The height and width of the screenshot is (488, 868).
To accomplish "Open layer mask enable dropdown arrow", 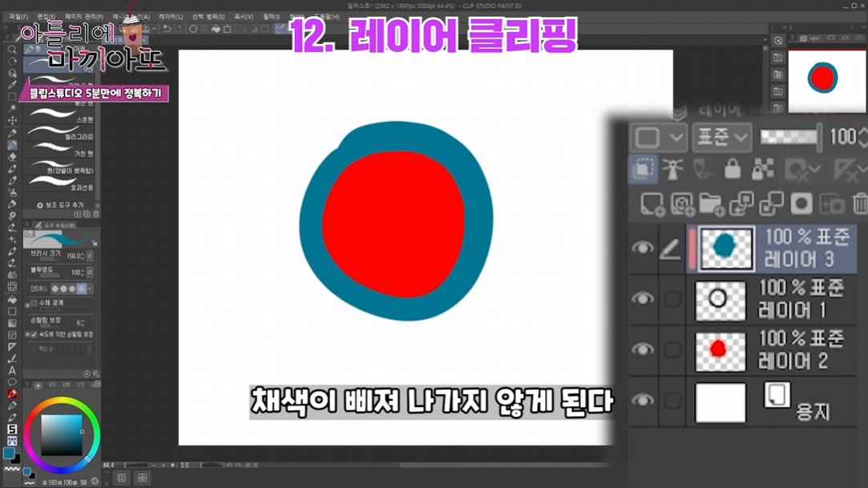I will coord(814,170).
